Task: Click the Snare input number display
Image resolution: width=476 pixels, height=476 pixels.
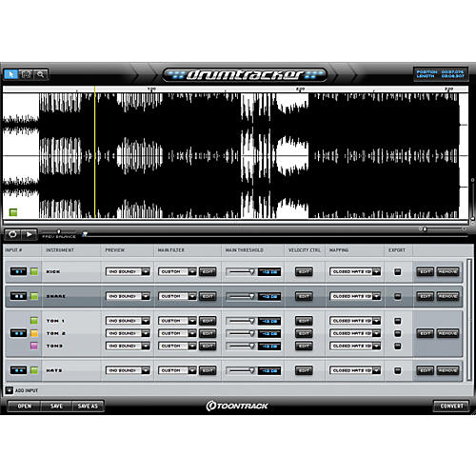Action: tap(18, 296)
